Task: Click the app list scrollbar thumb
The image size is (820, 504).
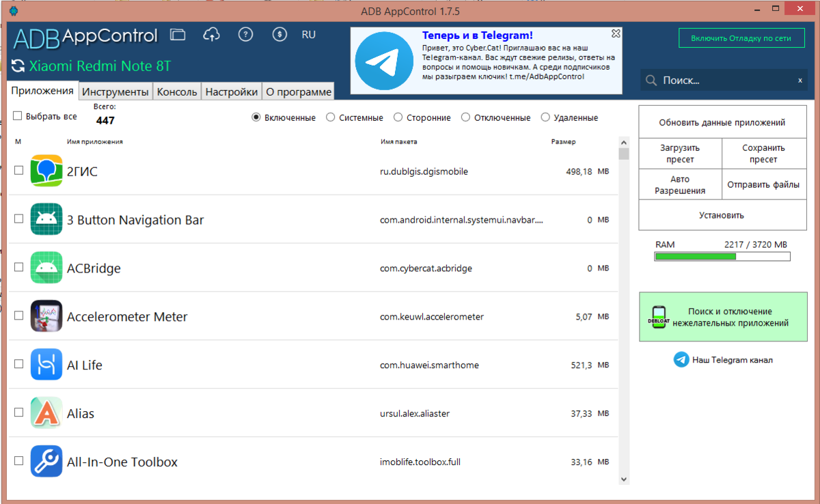Action: (x=623, y=153)
